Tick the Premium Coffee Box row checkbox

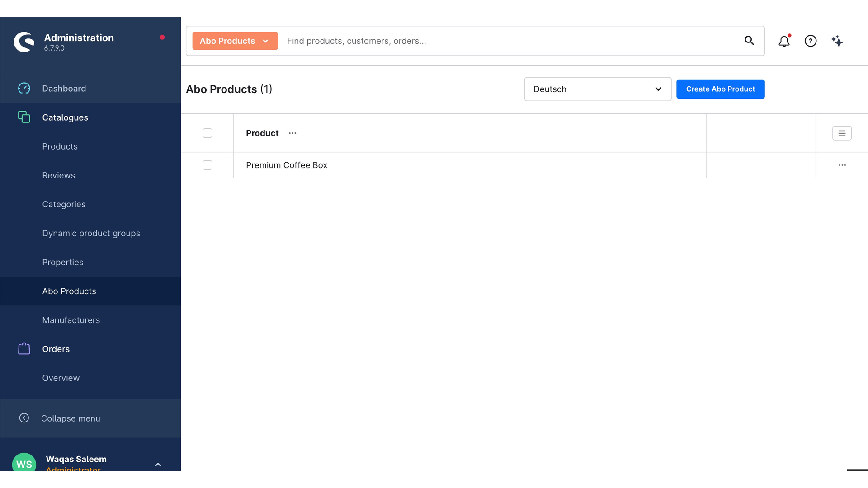click(208, 165)
